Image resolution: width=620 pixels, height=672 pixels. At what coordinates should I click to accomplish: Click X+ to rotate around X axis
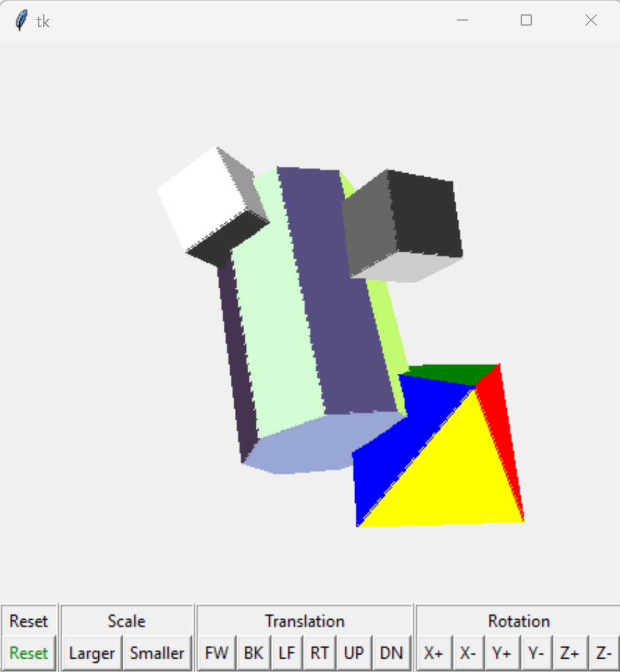435,653
